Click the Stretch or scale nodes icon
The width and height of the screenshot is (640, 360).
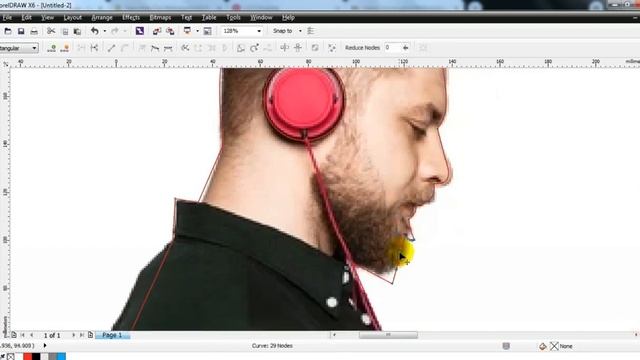[x=241, y=48]
